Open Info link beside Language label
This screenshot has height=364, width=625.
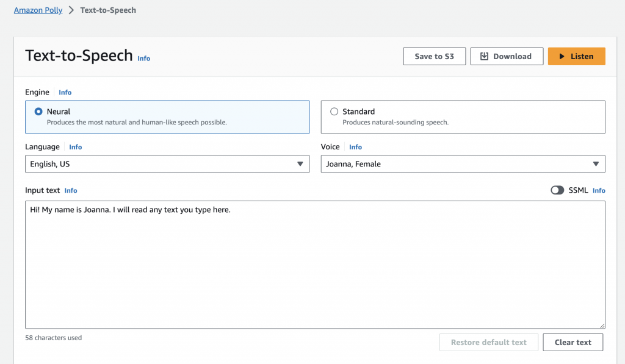coord(75,147)
